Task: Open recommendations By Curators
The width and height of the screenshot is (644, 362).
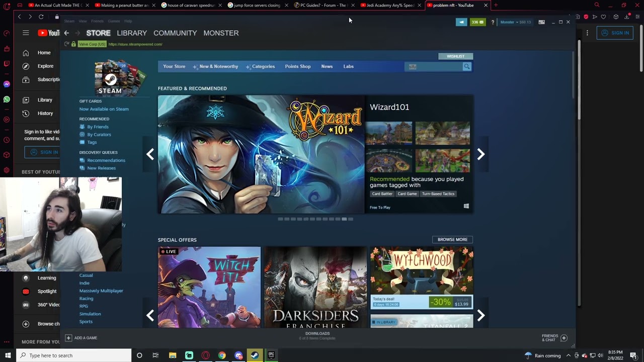Action: click(x=99, y=135)
